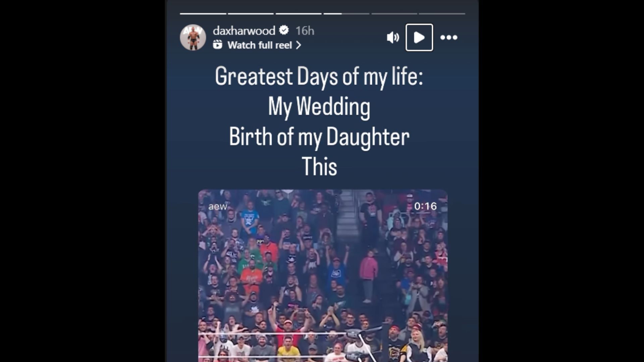Open the Watch full reel link

260,45
